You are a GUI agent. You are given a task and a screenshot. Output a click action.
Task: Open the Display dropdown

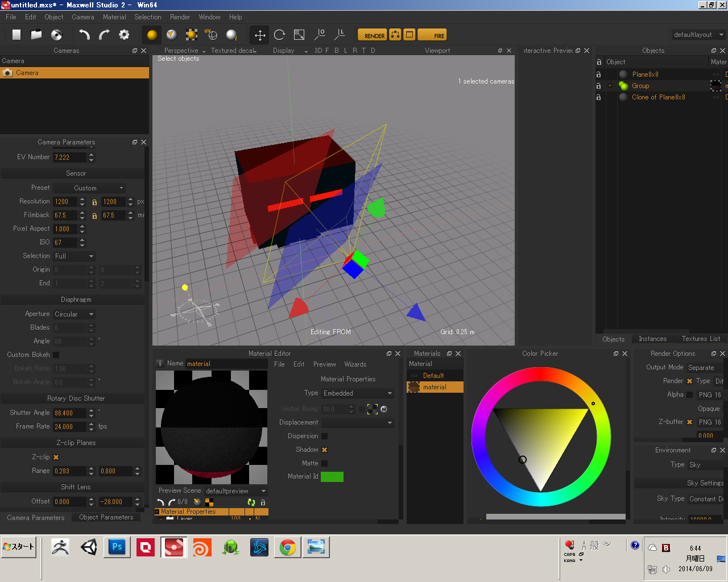[290, 51]
